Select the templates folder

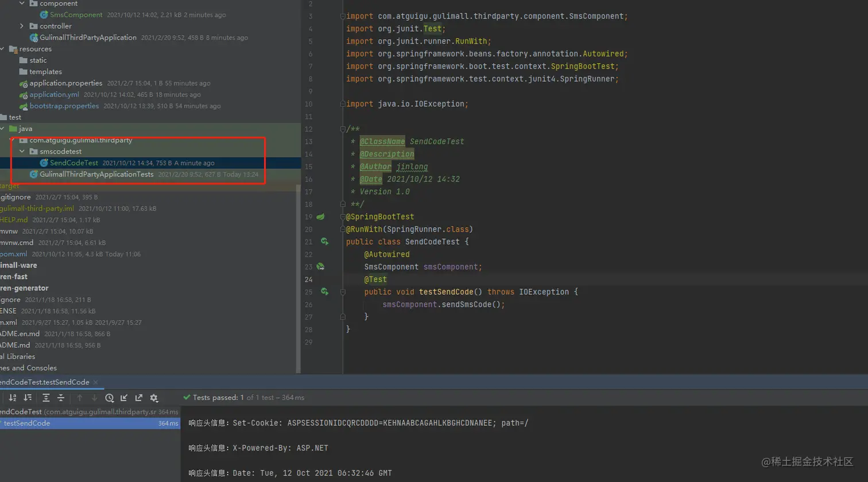point(46,72)
